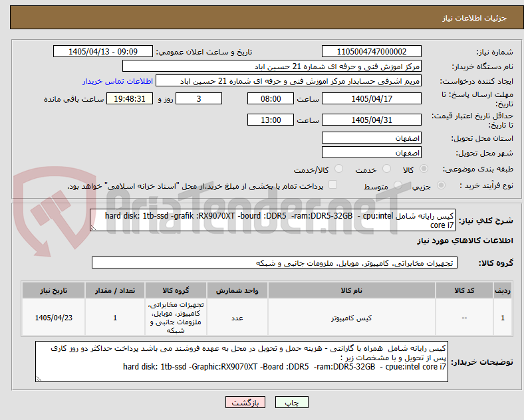
Task: Click the کد کالا column header
Action: pos(464,290)
